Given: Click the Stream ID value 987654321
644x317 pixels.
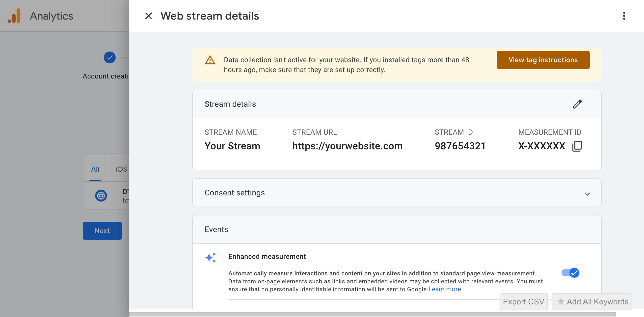Looking at the screenshot, I should tap(460, 146).
